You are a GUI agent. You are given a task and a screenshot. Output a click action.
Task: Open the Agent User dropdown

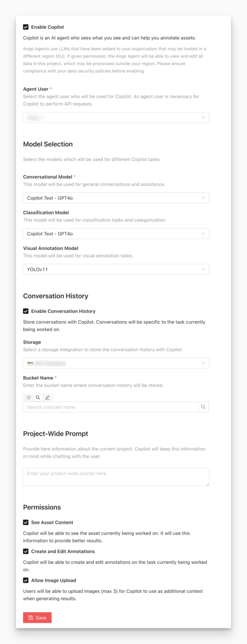click(116, 117)
